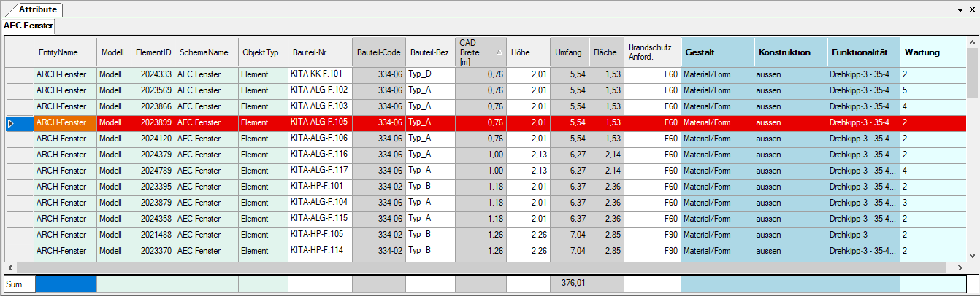Sort by ElementID column header
This screenshot has width=980, height=296.
click(153, 52)
